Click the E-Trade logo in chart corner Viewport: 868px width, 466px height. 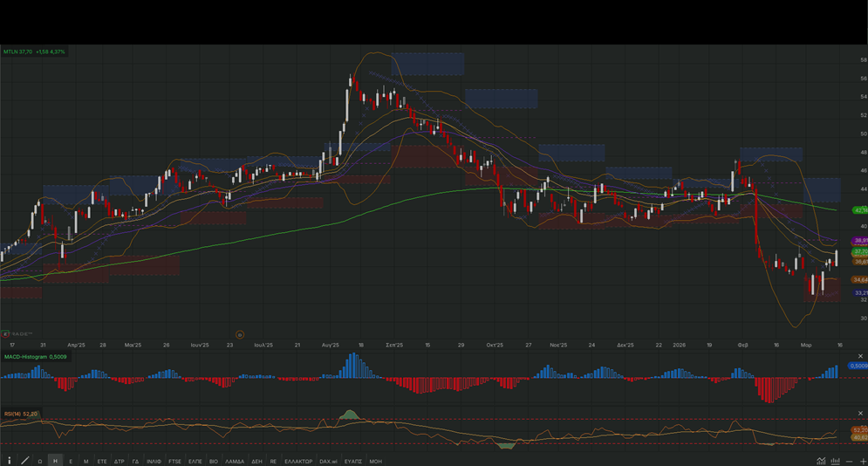[x=17, y=333]
